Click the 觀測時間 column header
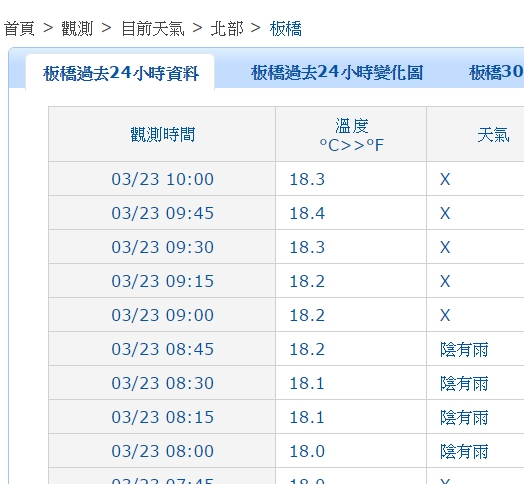Viewport: 524px width, 484px height. [x=162, y=135]
